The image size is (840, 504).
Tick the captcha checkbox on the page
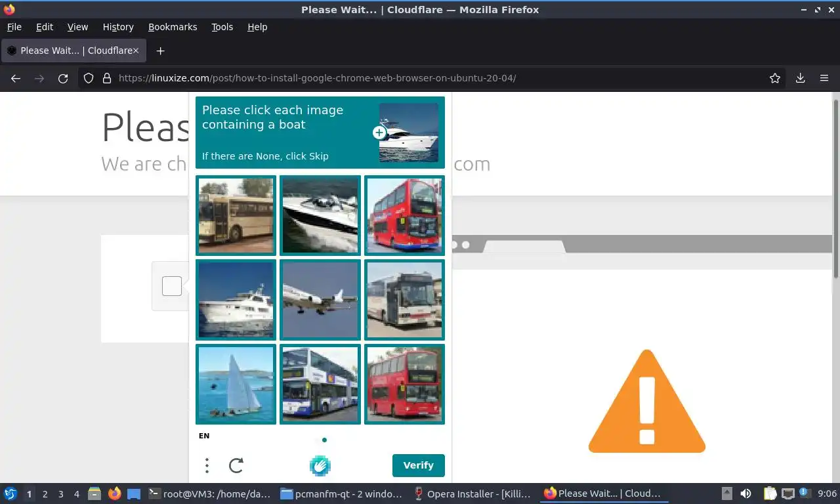pyautogui.click(x=172, y=286)
